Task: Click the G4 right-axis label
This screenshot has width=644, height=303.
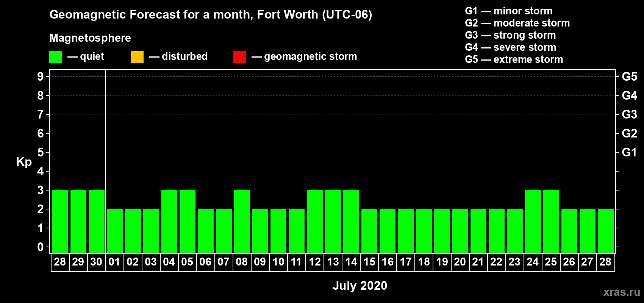Action: (x=630, y=95)
